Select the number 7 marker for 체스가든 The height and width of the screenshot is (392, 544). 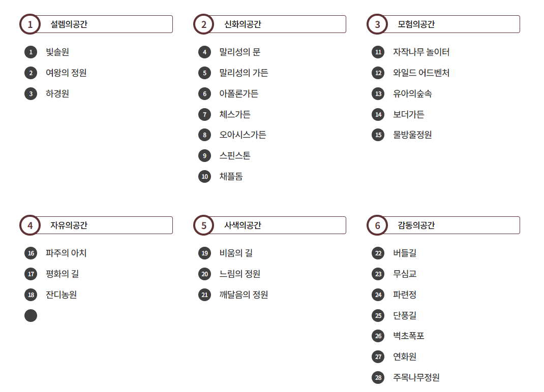coord(205,114)
